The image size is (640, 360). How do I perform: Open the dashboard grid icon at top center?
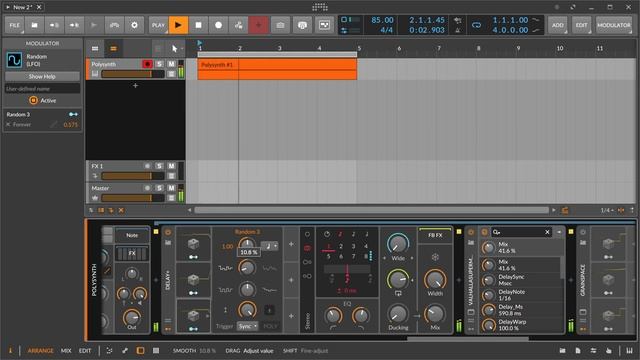(x=320, y=7)
